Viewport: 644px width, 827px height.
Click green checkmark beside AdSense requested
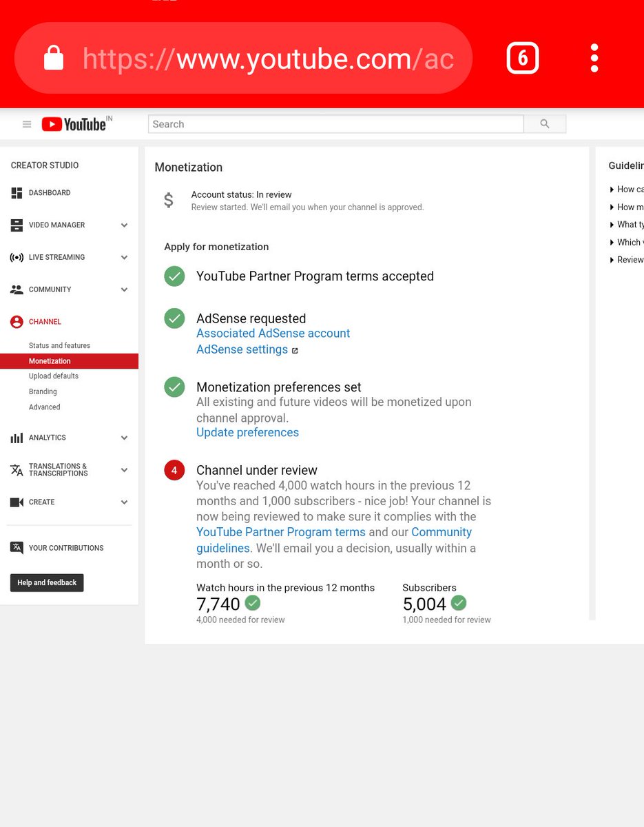174,318
